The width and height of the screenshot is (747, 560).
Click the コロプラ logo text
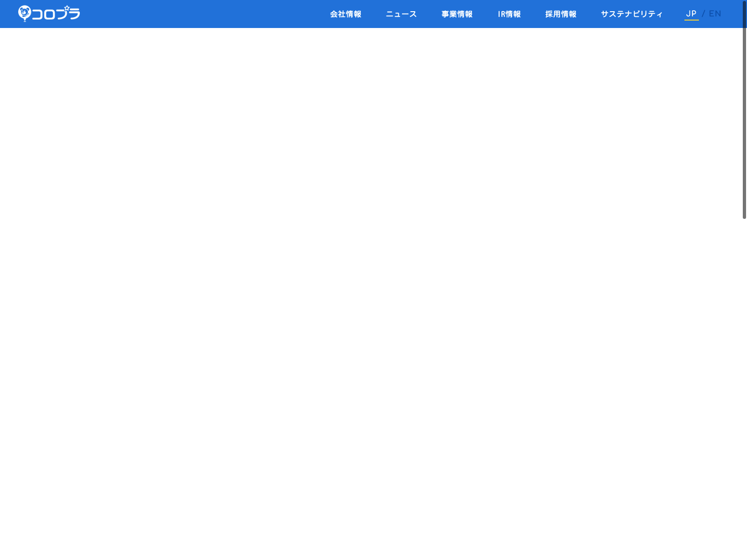[56, 14]
